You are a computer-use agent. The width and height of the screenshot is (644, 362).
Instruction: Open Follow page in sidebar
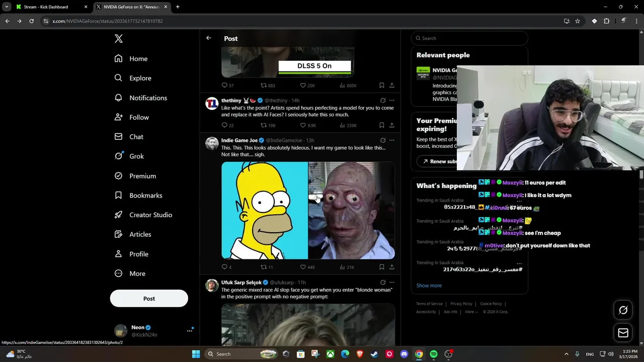[131, 117]
